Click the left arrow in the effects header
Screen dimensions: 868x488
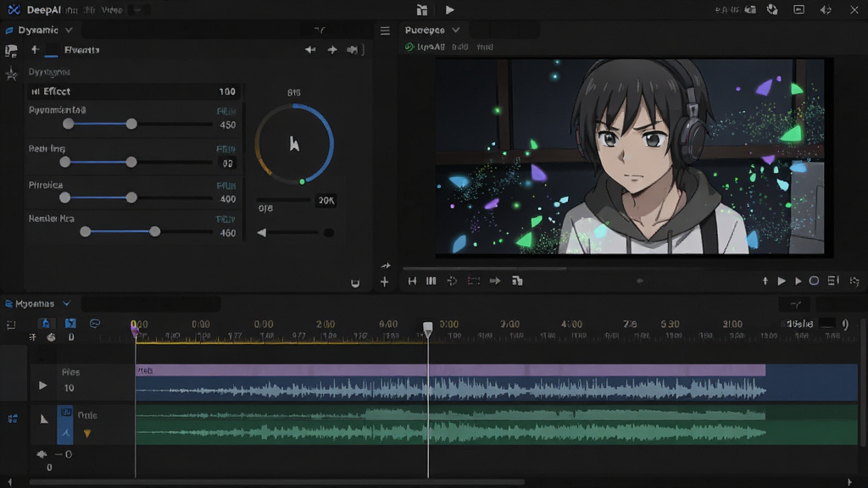click(310, 50)
